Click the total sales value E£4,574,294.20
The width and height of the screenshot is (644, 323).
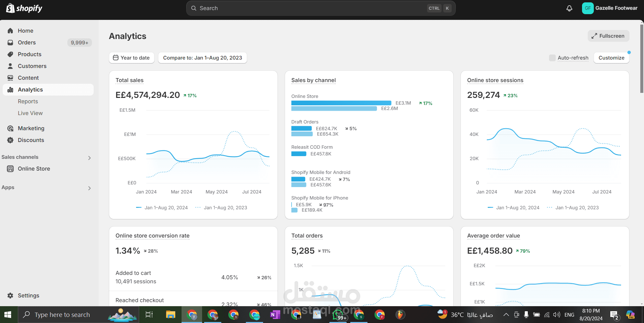(148, 95)
